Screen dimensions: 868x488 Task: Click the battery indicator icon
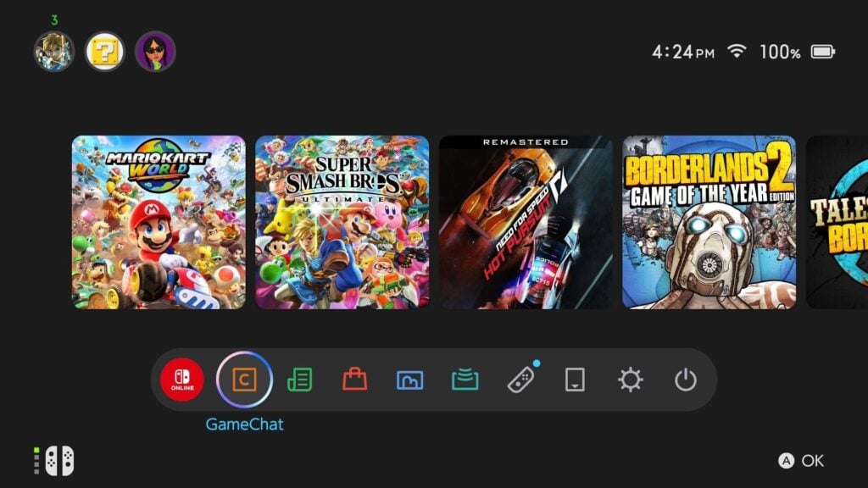[x=823, y=52]
